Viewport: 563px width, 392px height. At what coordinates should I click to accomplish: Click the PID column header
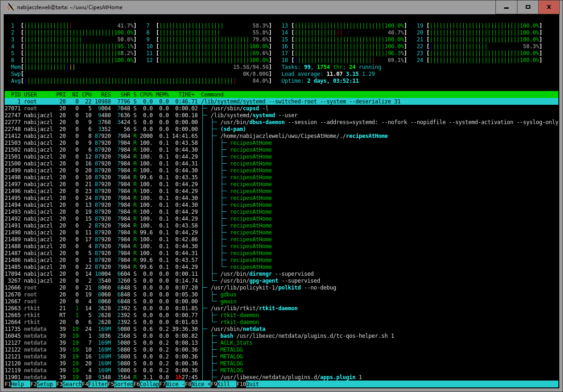16,95
